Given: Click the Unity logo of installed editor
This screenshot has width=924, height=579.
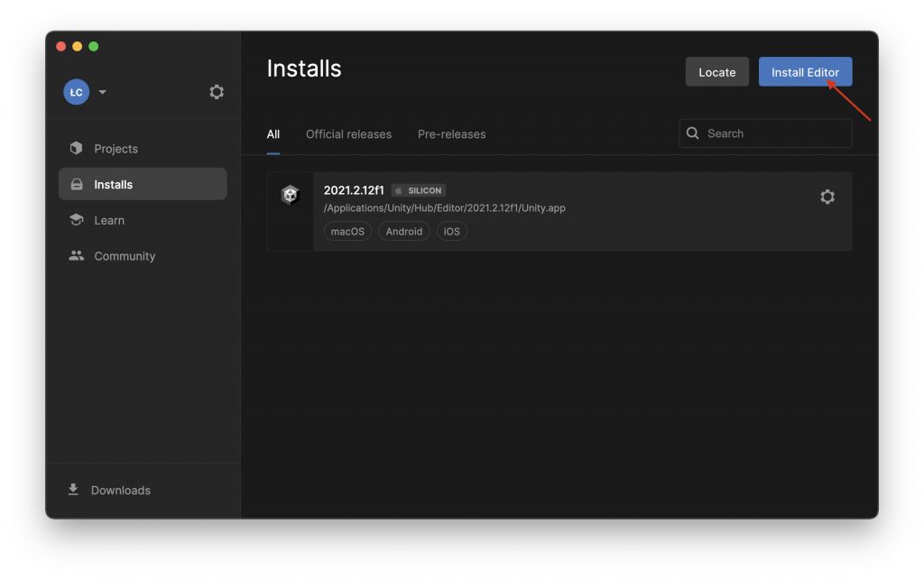Looking at the screenshot, I should coord(290,195).
